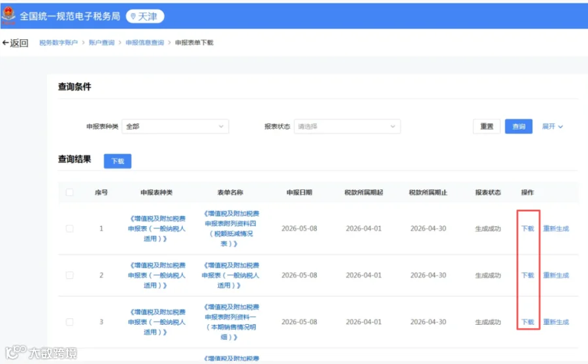This screenshot has height=364, width=588.
Task: Click 下载 in row 3
Action: (x=528, y=322)
